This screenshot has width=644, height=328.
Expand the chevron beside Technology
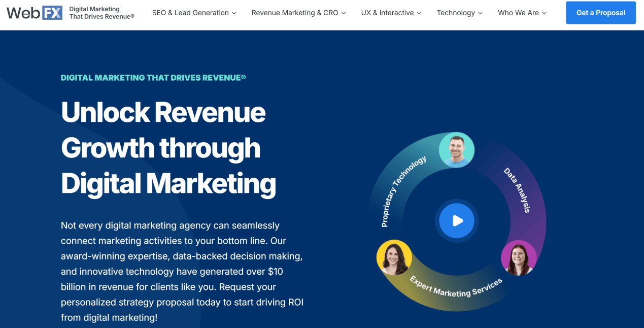click(480, 13)
